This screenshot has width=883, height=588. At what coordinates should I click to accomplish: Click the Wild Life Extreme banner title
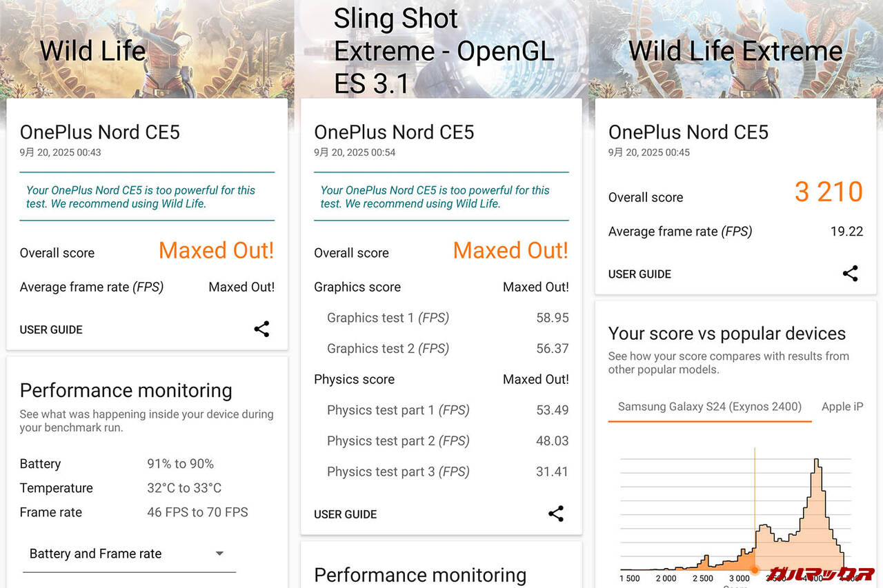point(735,51)
